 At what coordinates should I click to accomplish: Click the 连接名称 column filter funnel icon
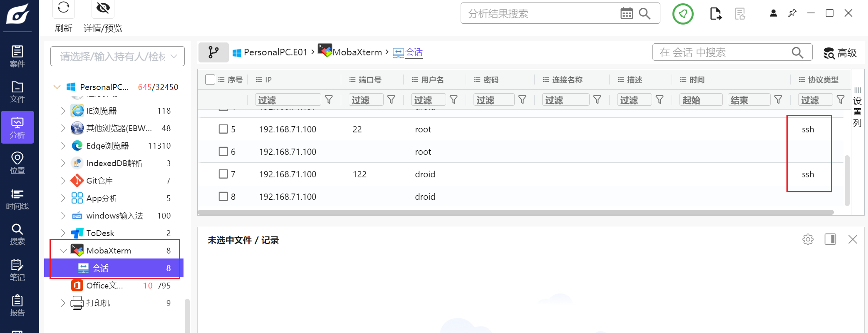coord(597,100)
